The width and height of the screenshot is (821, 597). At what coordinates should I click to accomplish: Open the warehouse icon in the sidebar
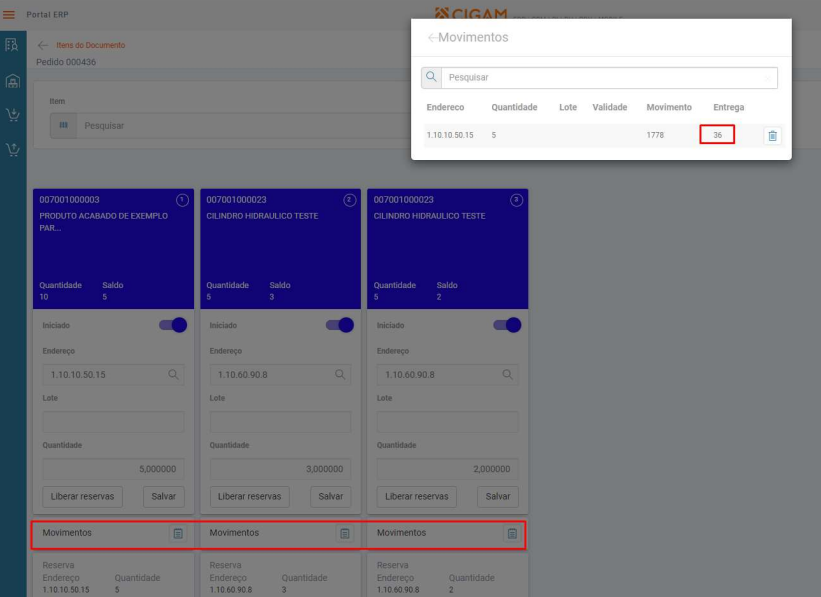coord(13,81)
